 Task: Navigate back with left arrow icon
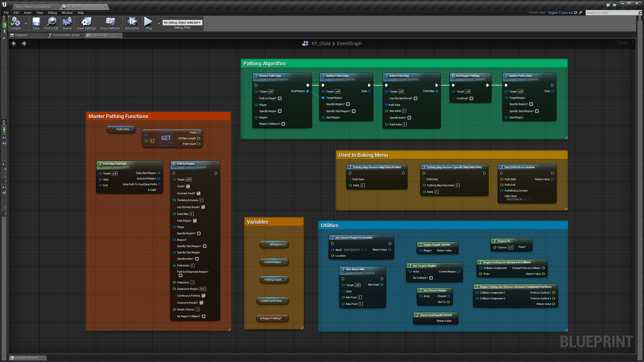coord(14,43)
